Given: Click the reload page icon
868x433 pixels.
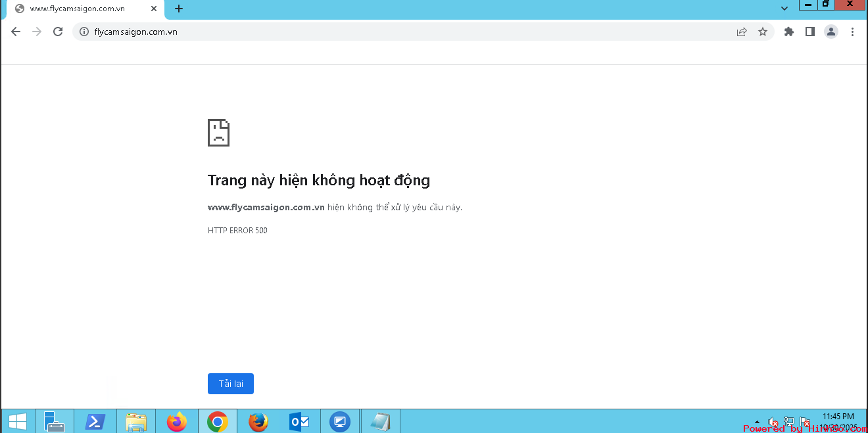Looking at the screenshot, I should (x=58, y=32).
